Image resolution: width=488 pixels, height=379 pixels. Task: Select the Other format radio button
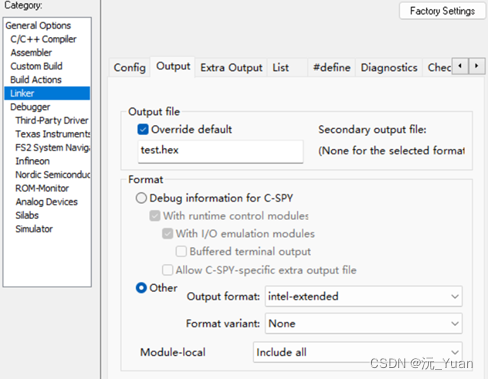141,288
